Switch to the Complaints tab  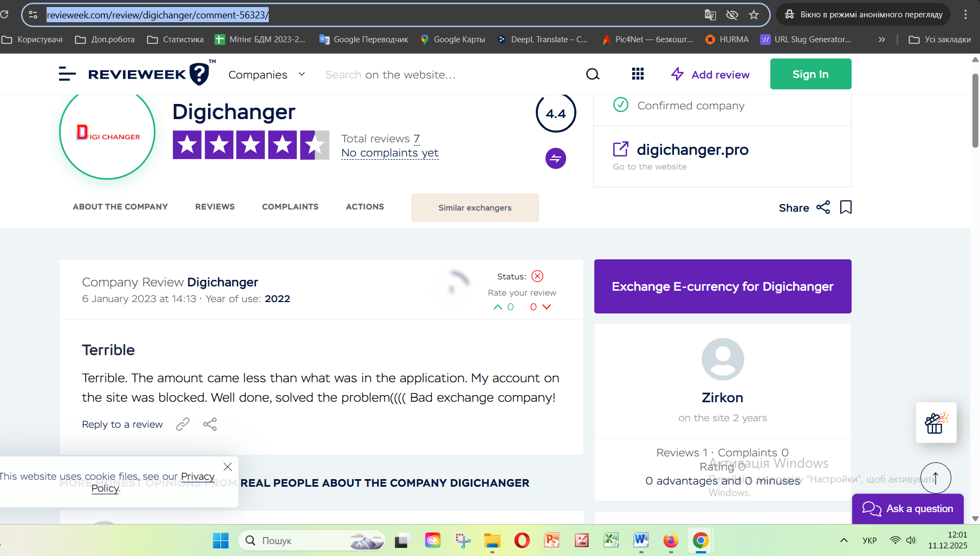290,207
